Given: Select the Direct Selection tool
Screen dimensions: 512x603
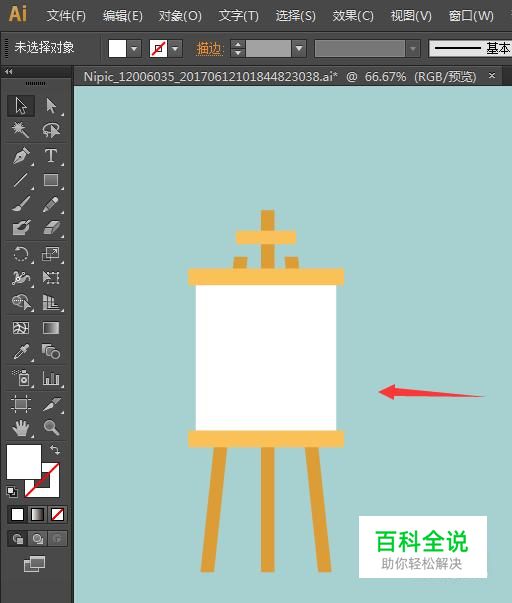Looking at the screenshot, I should coord(51,106).
